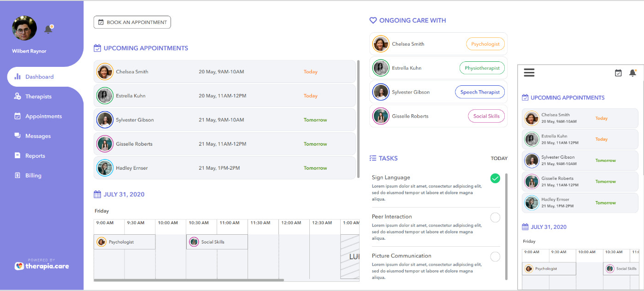Click the horizontal scrollbar under the schedule
Viewport: 644px width, 291px height.
click(189, 280)
